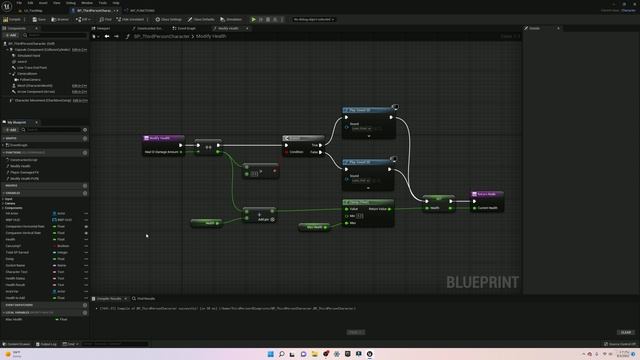This screenshot has height=360, width=640.
Task: Click the Components panel search field
Action: coord(55,36)
